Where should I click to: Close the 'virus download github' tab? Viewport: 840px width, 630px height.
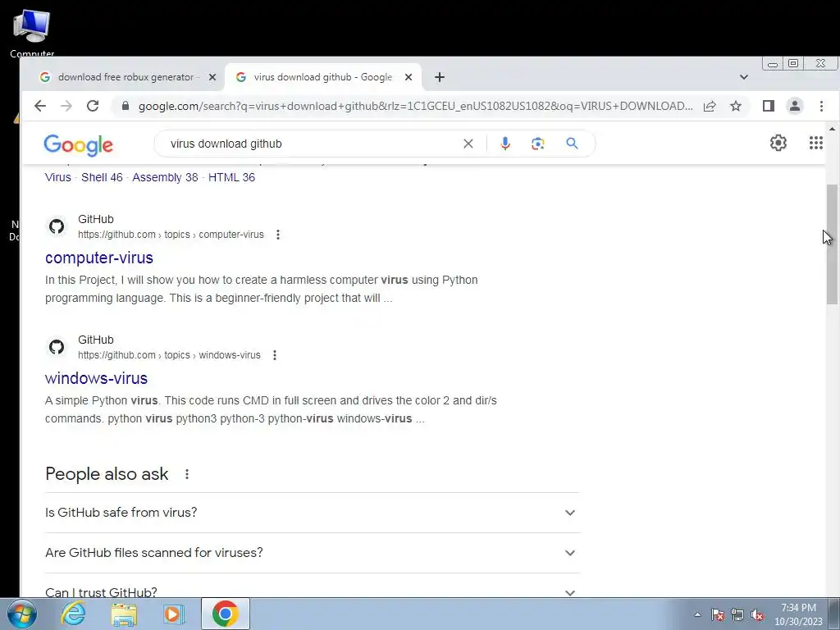click(x=409, y=77)
